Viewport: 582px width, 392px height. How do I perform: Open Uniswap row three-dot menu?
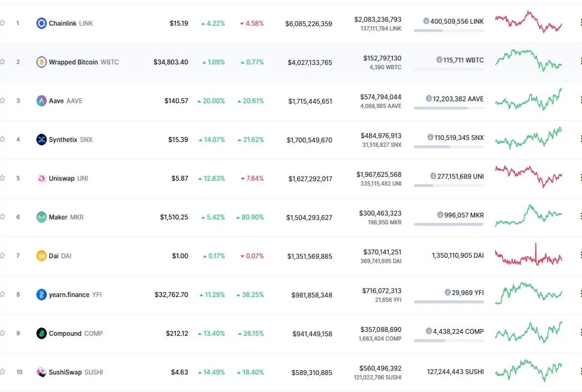[x=580, y=178]
